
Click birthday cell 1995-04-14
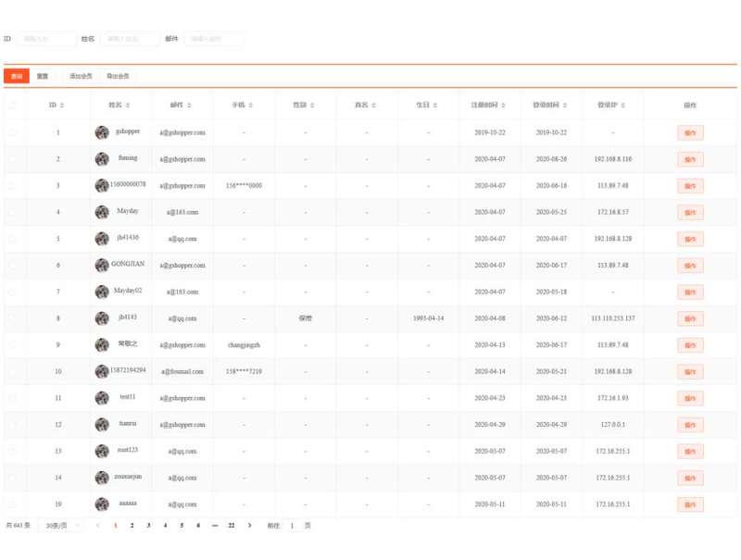pos(428,318)
